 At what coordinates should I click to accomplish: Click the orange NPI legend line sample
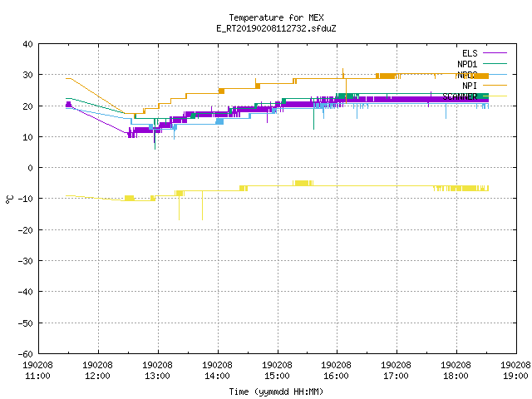pos(495,85)
